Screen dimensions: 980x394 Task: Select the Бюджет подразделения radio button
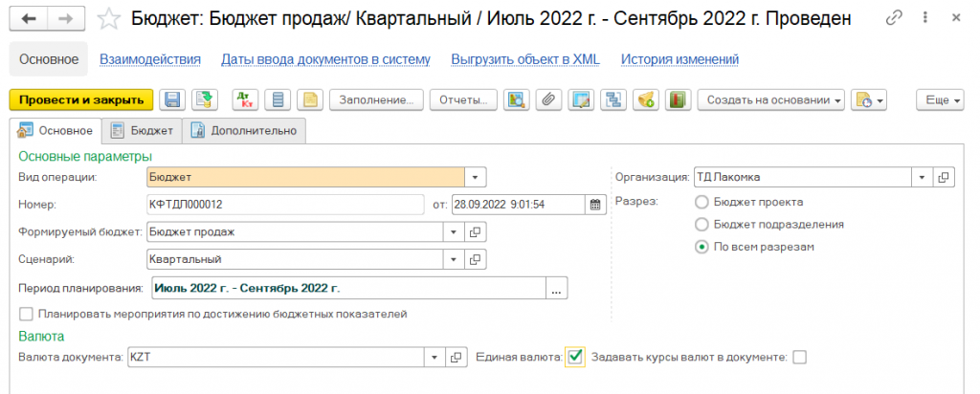click(x=702, y=224)
